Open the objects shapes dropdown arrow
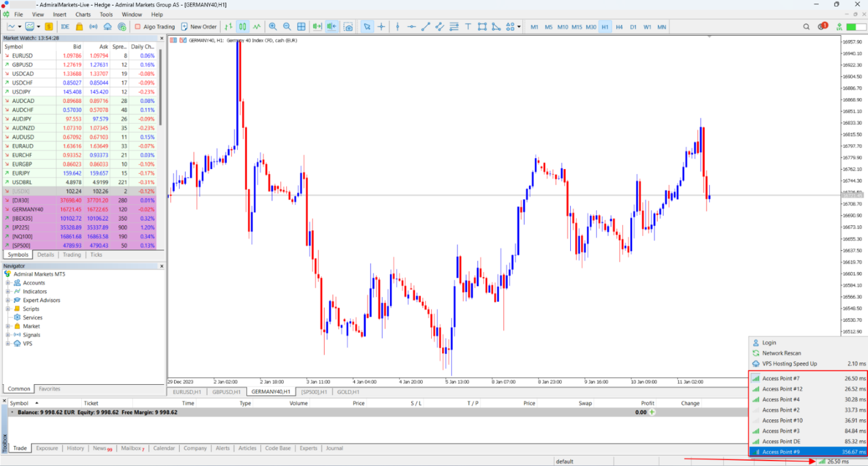Viewport: 868px width, 466px height. point(519,27)
